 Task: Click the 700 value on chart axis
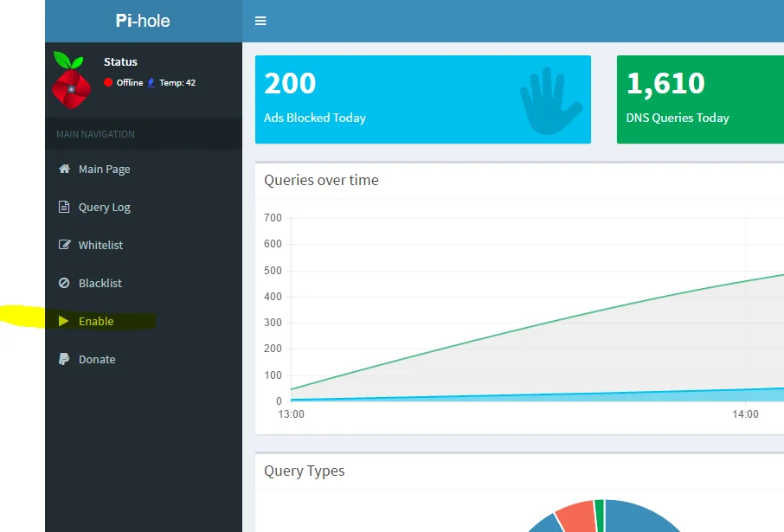coord(273,217)
